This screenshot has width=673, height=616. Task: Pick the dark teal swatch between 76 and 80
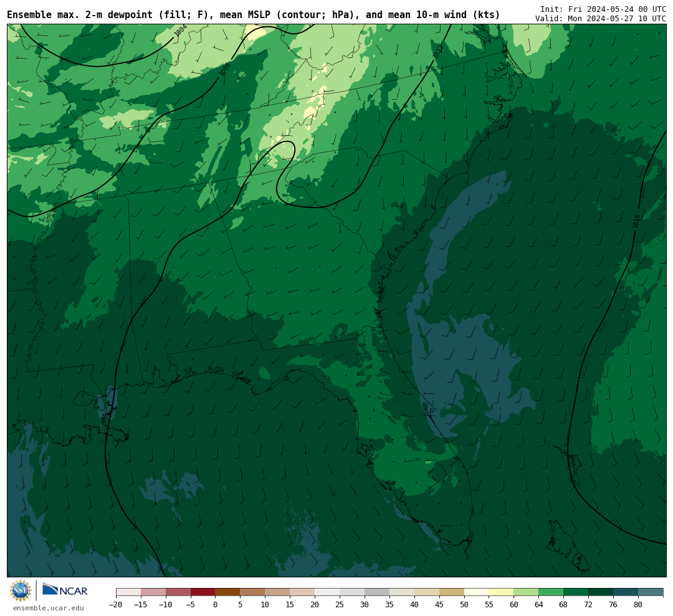626,592
